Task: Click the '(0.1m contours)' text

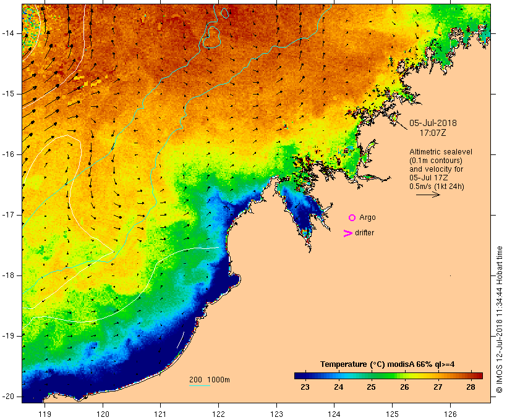Action: click(436, 161)
